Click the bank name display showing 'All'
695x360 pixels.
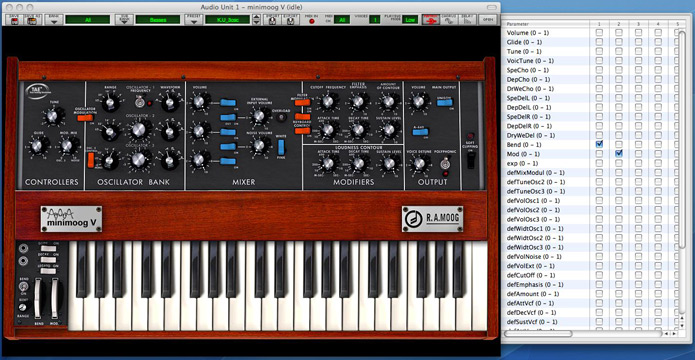[x=88, y=20]
